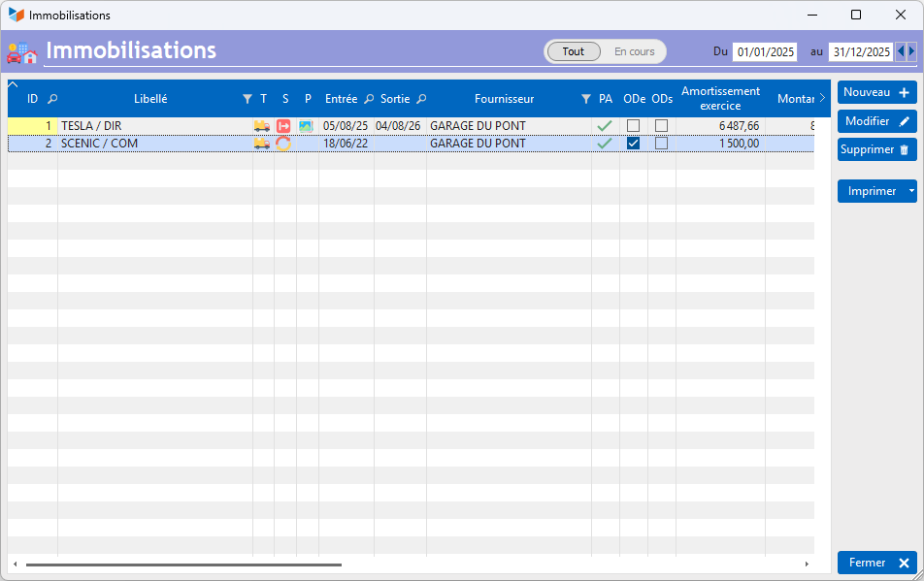Switch to En cours filter
Viewport: 924px width, 581px height.
(634, 51)
